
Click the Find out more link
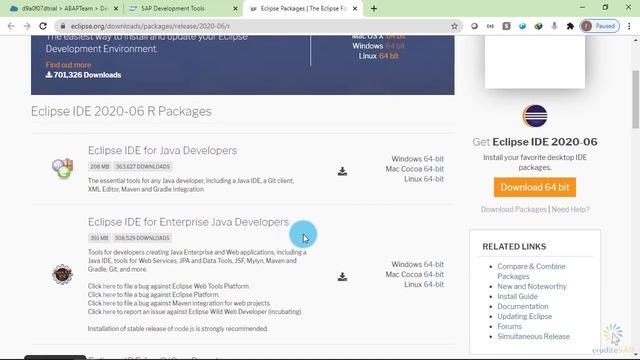69,65
